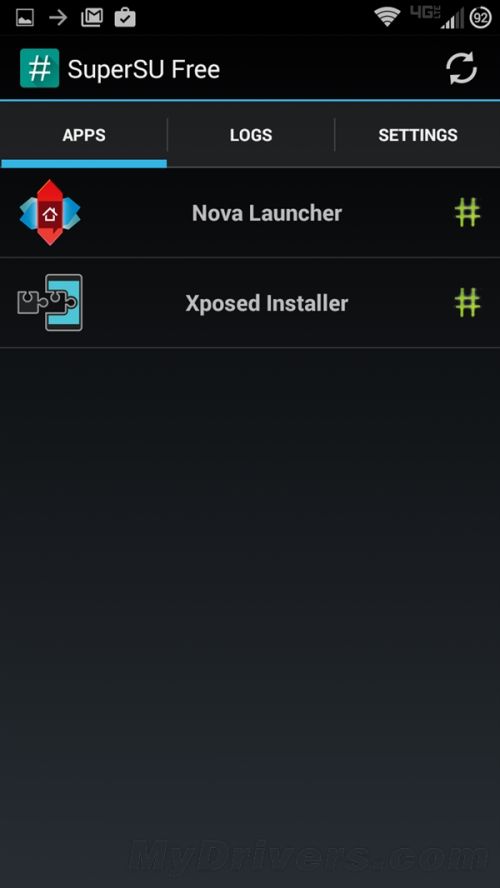Open the Xposed Installer puzzle icon

[50, 302]
